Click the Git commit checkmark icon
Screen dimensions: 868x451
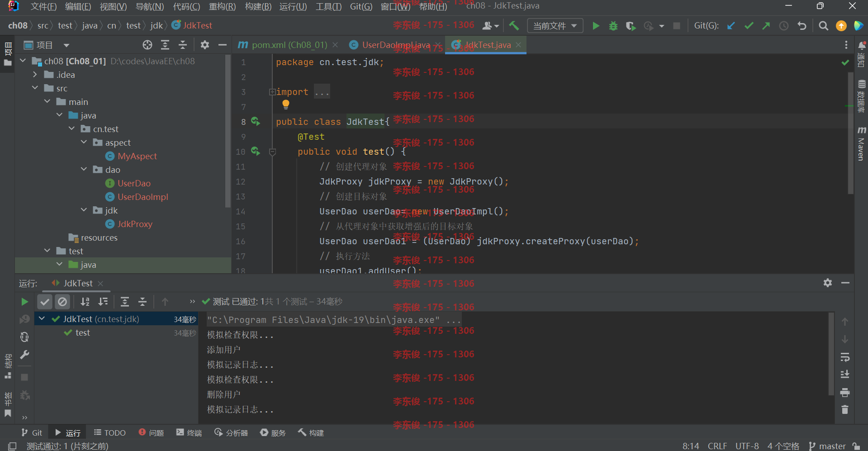coord(749,26)
